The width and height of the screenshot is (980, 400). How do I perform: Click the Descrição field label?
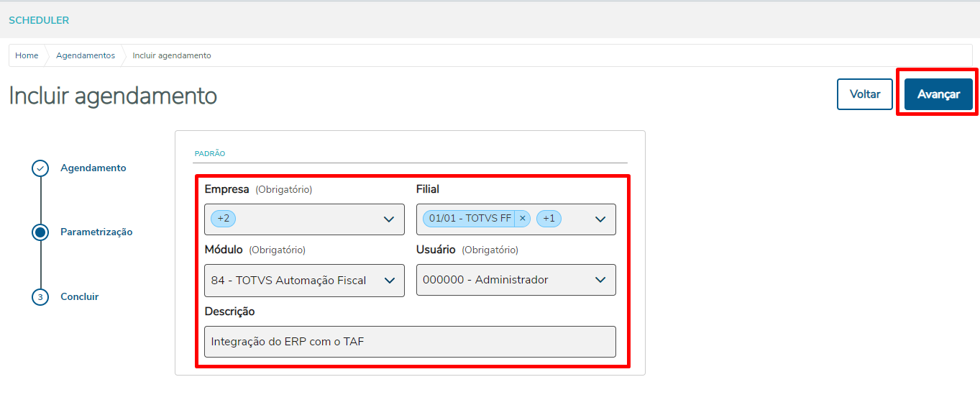pos(229,312)
